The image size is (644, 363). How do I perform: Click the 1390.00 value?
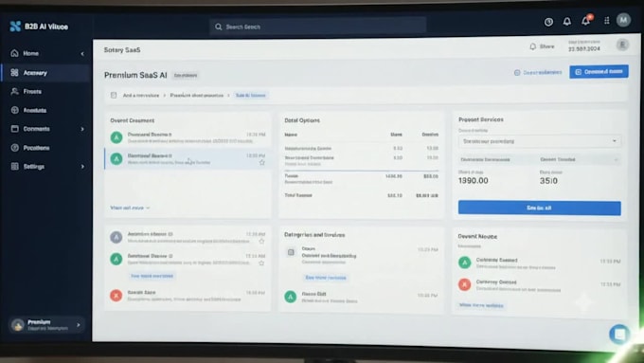tap(474, 181)
